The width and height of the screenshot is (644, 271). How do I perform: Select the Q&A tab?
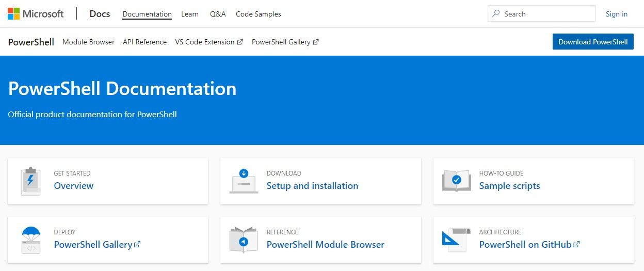(x=218, y=14)
